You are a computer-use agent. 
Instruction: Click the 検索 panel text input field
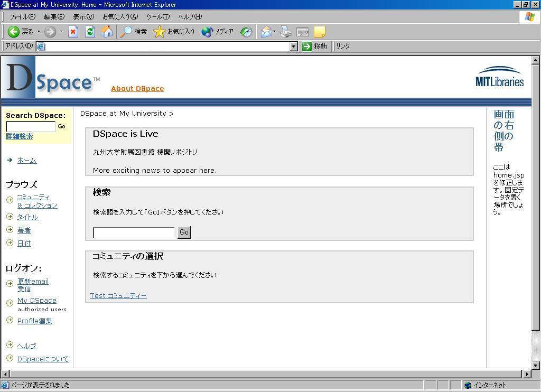click(134, 232)
